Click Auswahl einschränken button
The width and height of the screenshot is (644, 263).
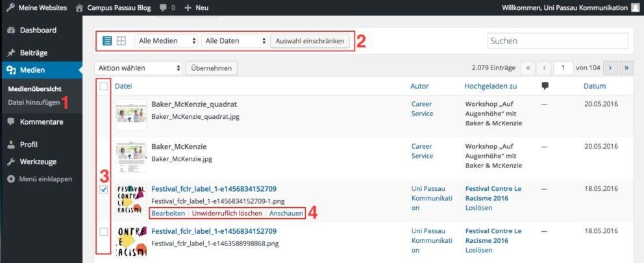tap(310, 41)
